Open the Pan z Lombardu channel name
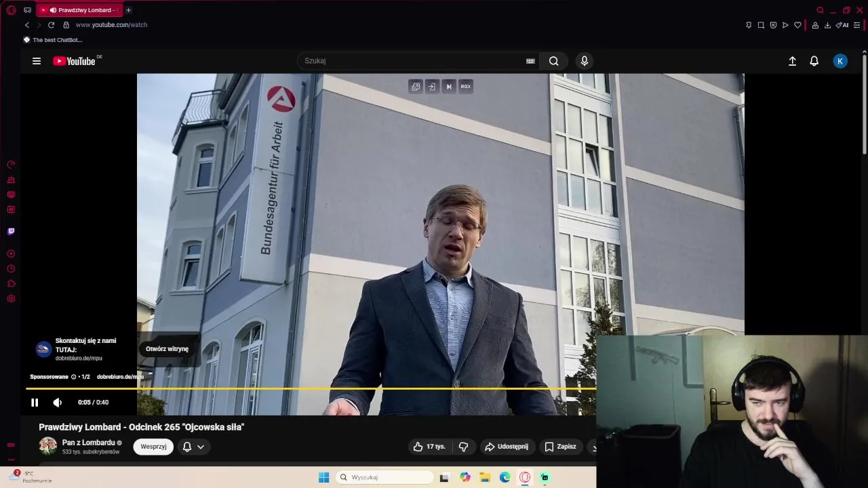 click(88, 443)
